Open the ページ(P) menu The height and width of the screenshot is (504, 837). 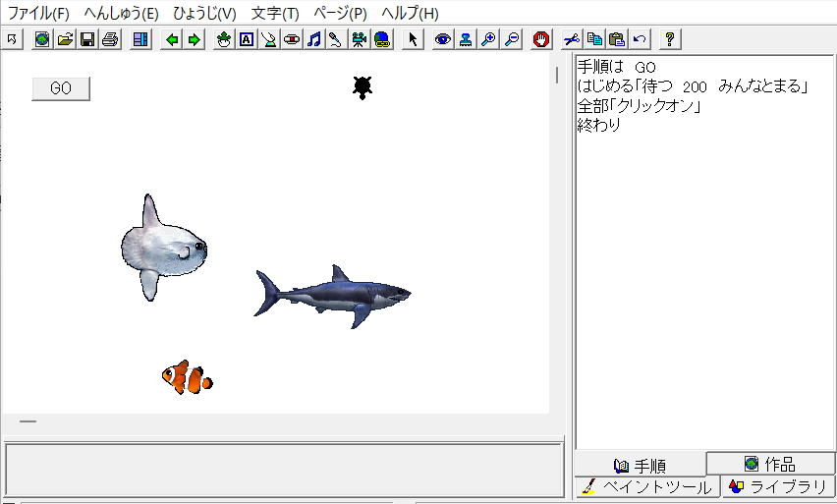[340, 13]
